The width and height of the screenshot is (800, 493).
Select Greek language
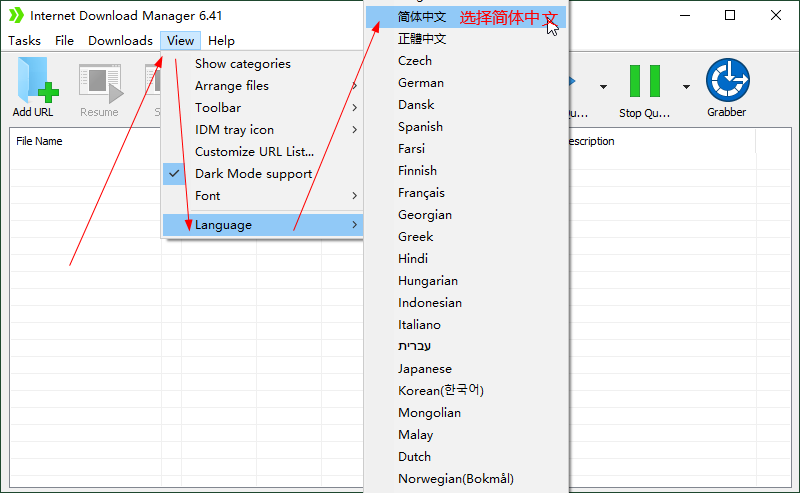pos(466,236)
